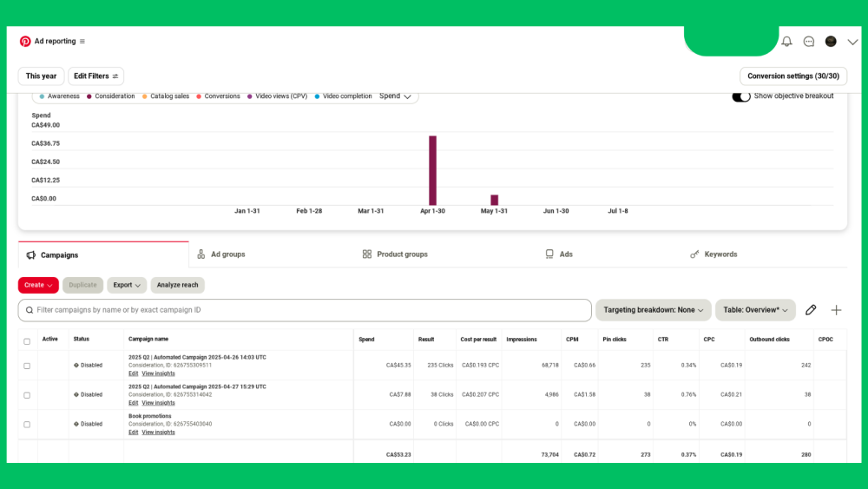Image resolution: width=868 pixels, height=489 pixels.
Task: Open the notifications bell
Action: tap(786, 42)
